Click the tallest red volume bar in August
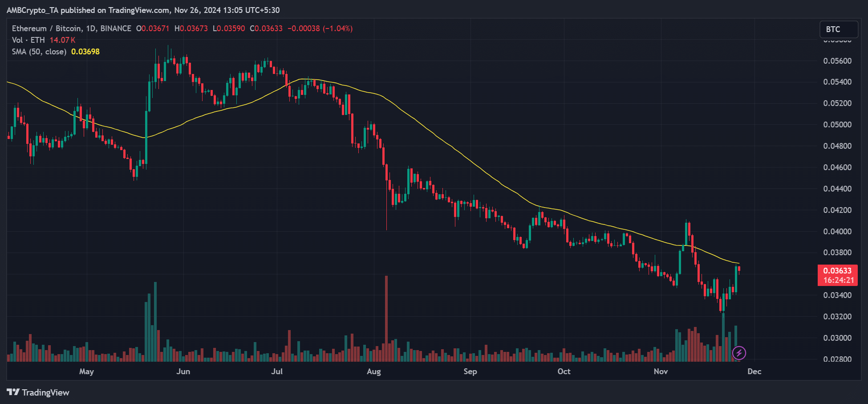868x404 pixels. click(x=386, y=318)
